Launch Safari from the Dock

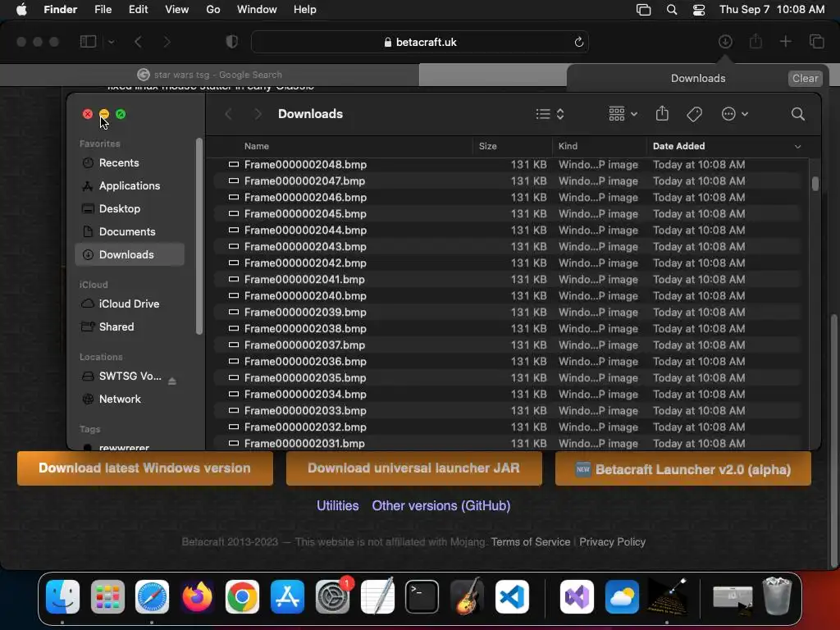coord(152,596)
